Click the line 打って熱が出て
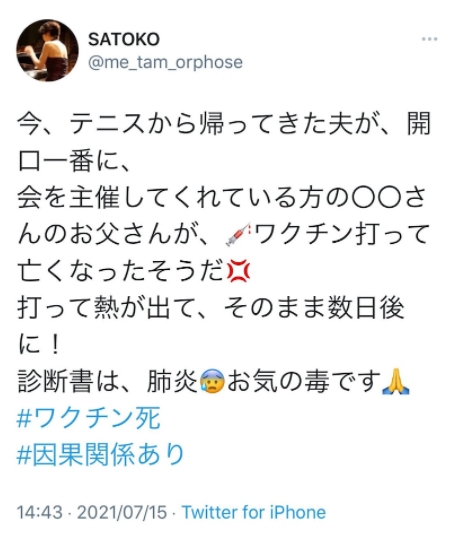463x539 pixels. 211,308
